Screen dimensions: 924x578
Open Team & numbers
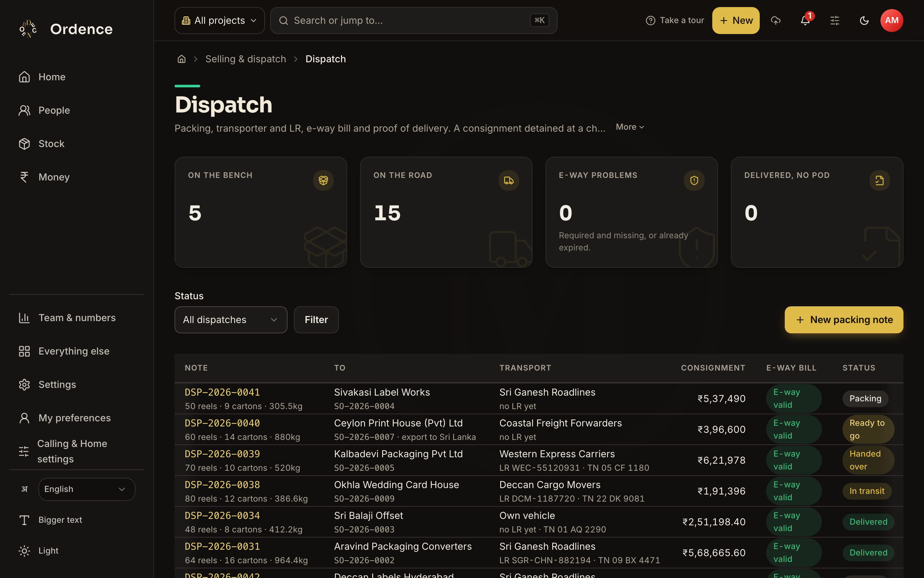click(76, 318)
